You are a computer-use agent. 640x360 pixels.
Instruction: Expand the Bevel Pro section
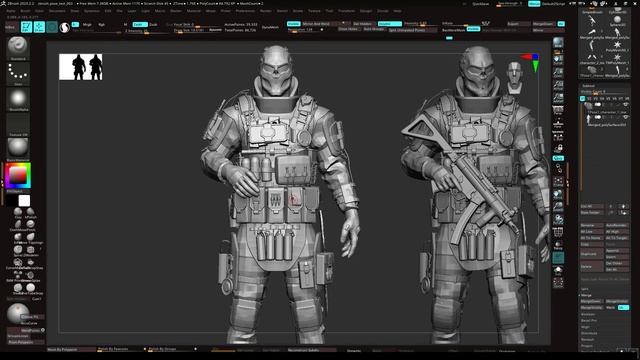(589, 321)
